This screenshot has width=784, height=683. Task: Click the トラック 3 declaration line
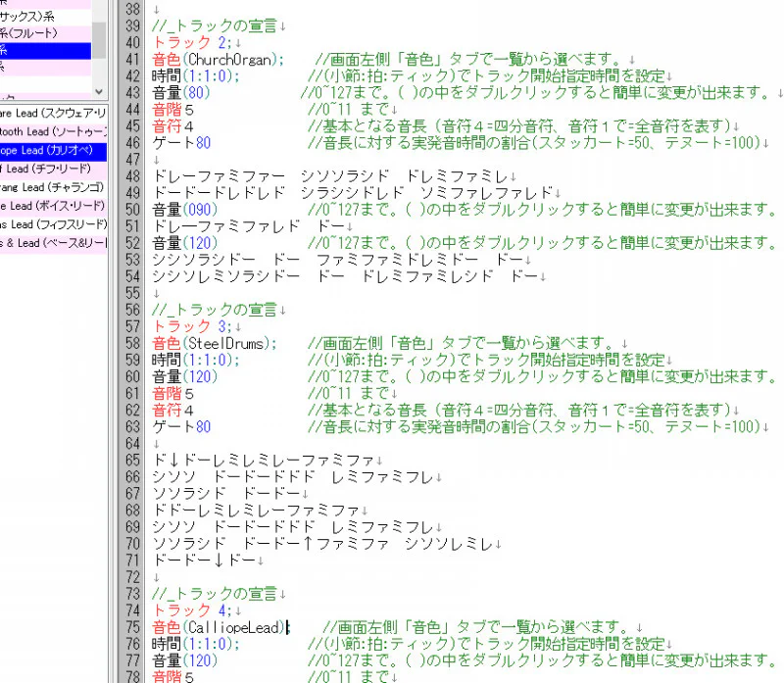(x=192, y=326)
